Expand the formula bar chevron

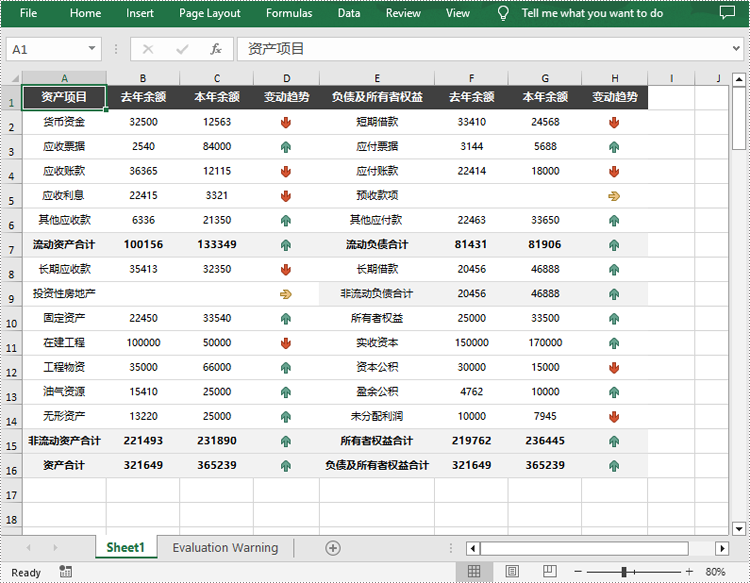pyautogui.click(x=737, y=48)
